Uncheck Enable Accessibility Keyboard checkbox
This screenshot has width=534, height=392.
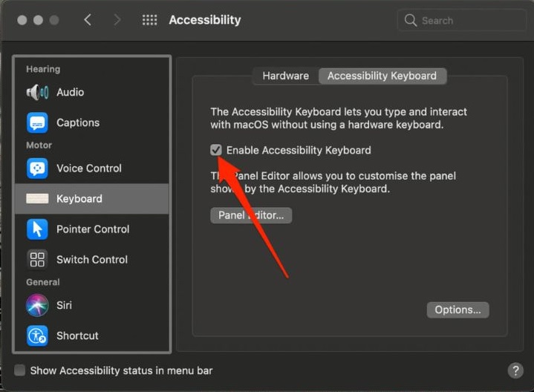click(x=216, y=150)
